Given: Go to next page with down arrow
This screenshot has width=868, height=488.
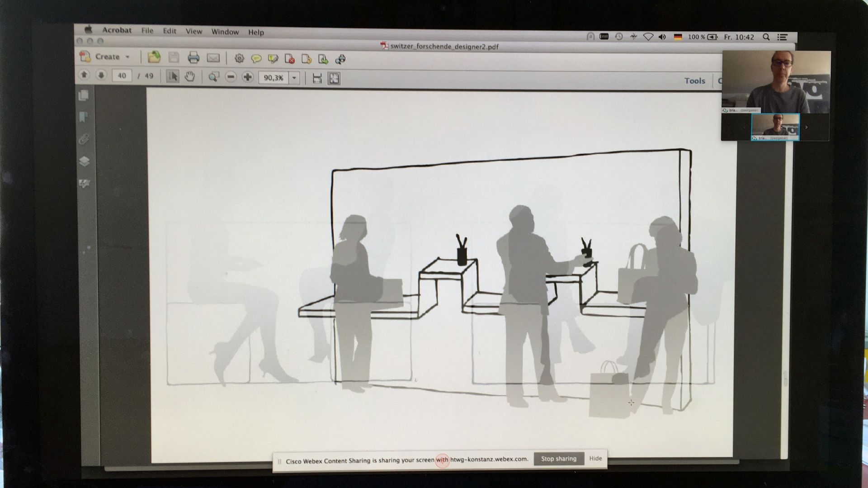Looking at the screenshot, I should [101, 76].
